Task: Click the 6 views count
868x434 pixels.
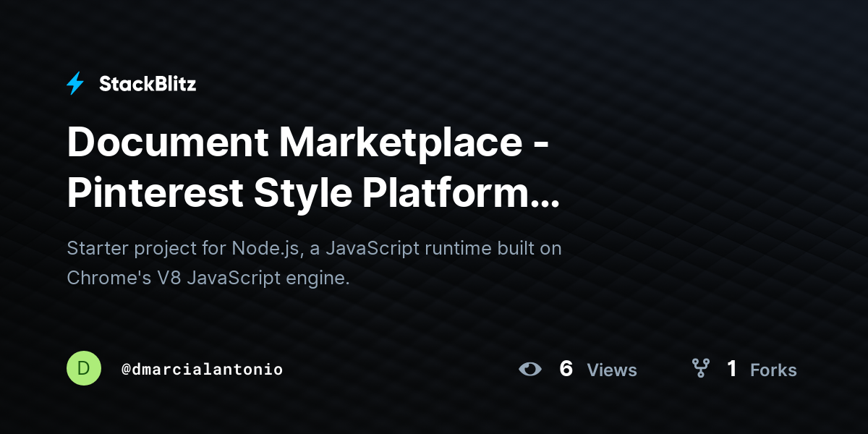Action: coord(566,369)
